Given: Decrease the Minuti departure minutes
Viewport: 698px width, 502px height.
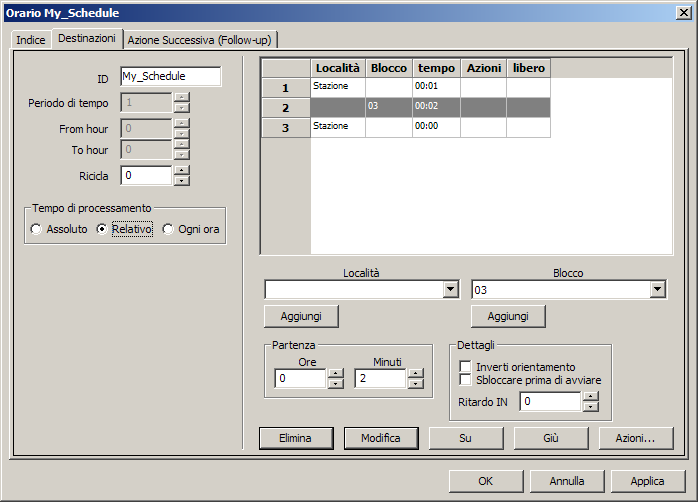Looking at the screenshot, I should (x=415, y=384).
